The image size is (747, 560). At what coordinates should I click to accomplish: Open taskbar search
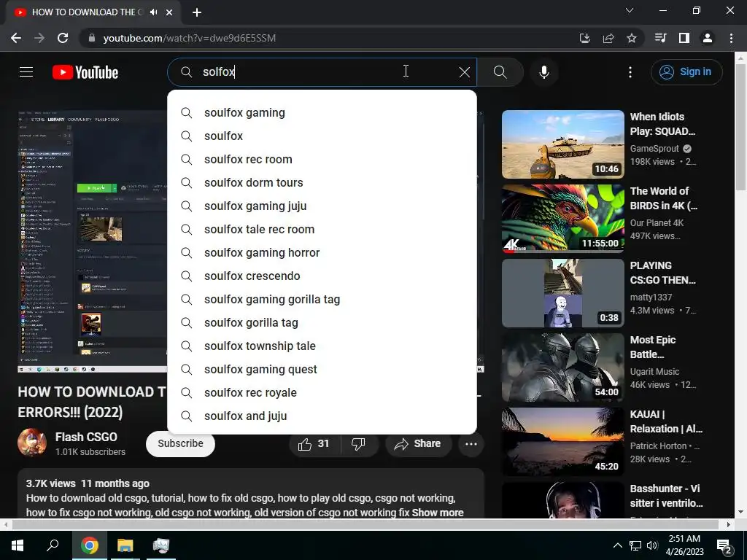tap(53, 545)
